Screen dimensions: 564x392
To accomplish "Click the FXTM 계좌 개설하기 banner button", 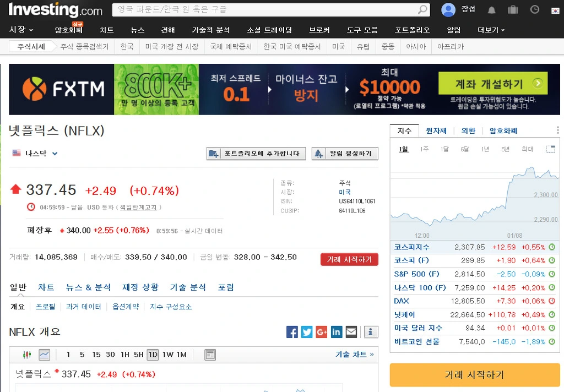I will click(x=493, y=84).
